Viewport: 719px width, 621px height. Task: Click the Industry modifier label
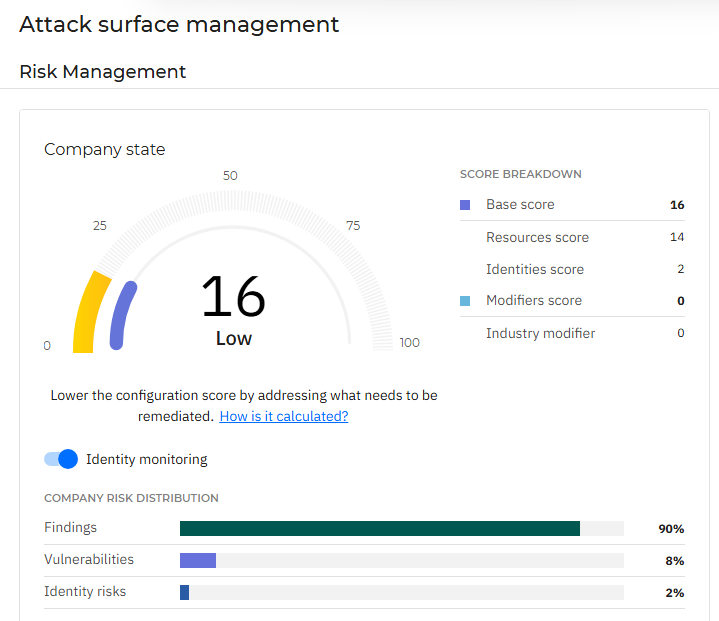[x=540, y=333]
